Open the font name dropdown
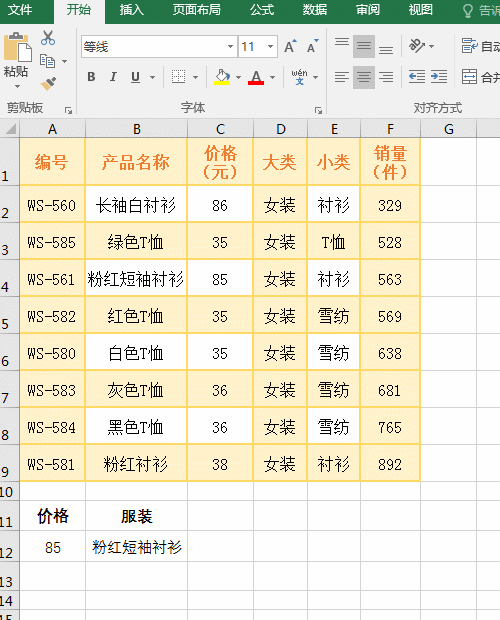 (x=230, y=47)
